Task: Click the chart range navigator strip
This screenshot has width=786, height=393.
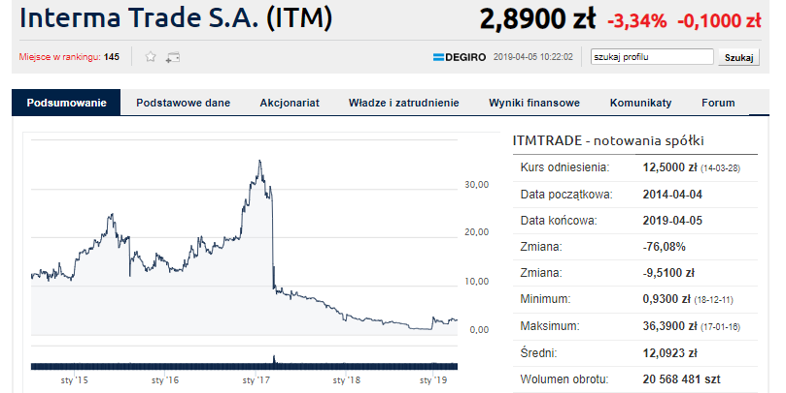Action: point(244,366)
